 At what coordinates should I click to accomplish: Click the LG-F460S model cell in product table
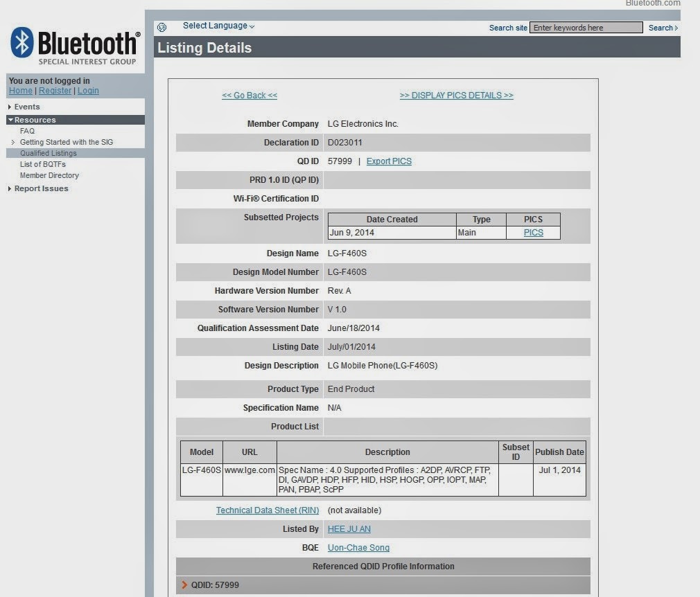(202, 480)
